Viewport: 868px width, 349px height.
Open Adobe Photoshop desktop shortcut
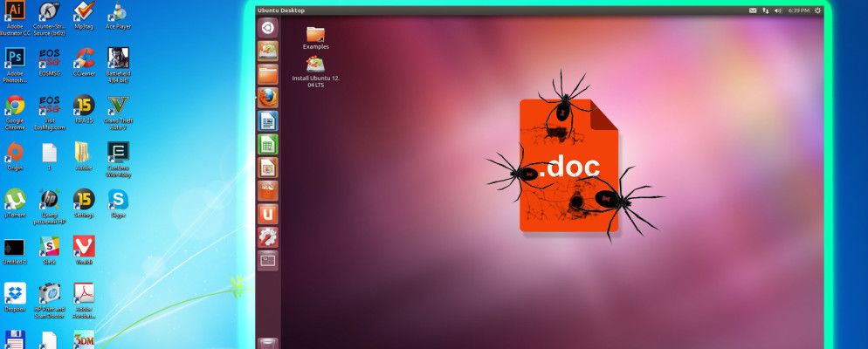coord(15,65)
